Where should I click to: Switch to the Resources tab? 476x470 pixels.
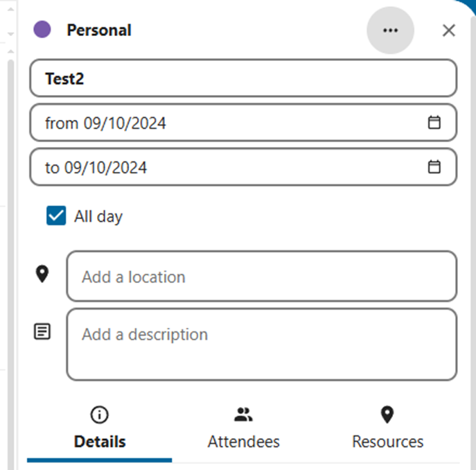click(x=387, y=442)
